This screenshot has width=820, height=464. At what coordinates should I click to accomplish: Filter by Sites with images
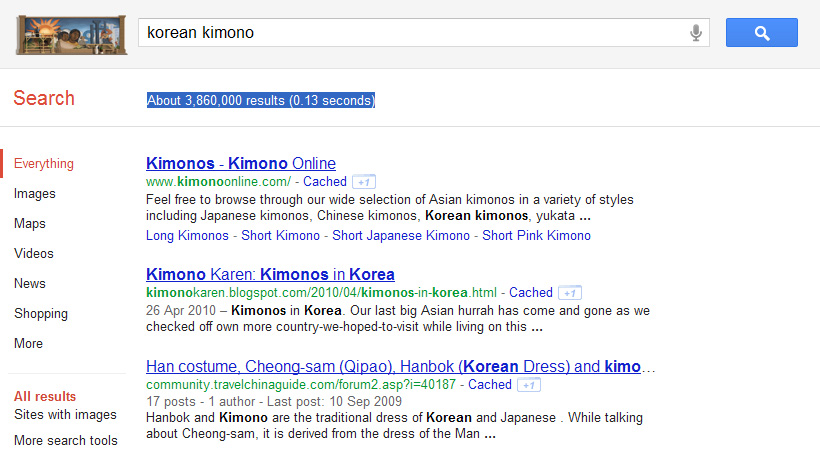65,414
